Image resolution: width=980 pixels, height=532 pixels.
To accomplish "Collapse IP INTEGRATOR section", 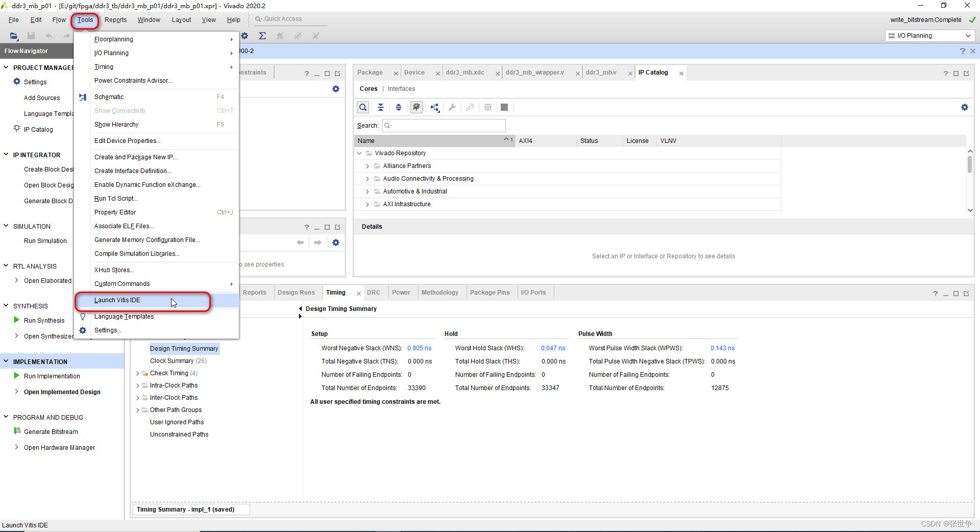I will [x=6, y=155].
